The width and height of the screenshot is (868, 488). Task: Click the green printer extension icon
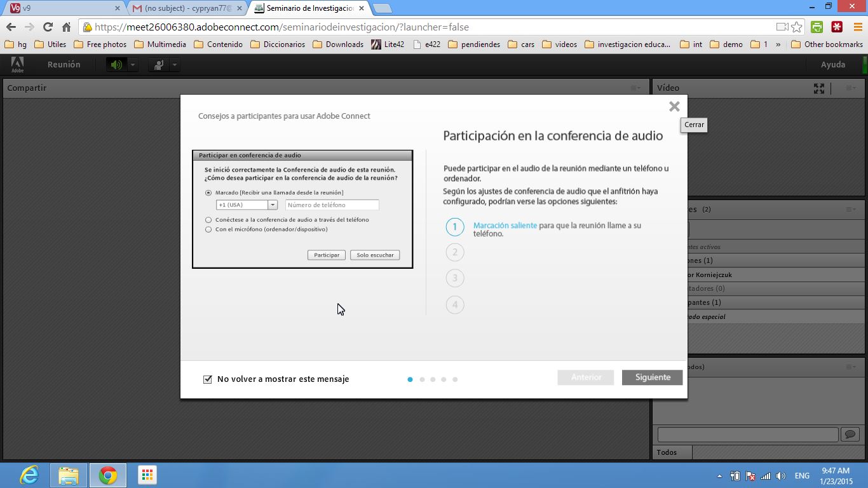pos(817,27)
